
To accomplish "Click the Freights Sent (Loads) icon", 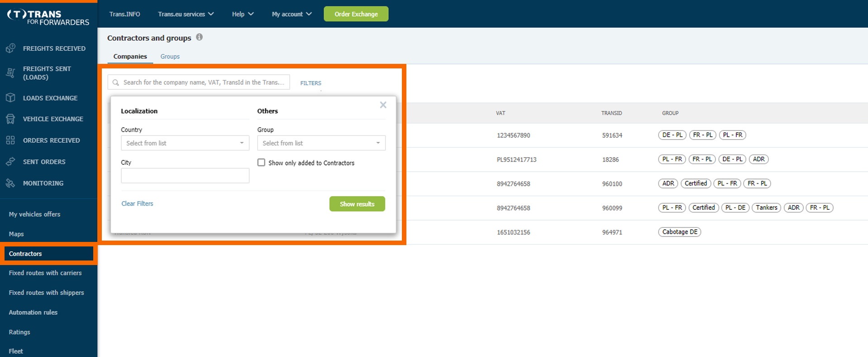I will [11, 72].
